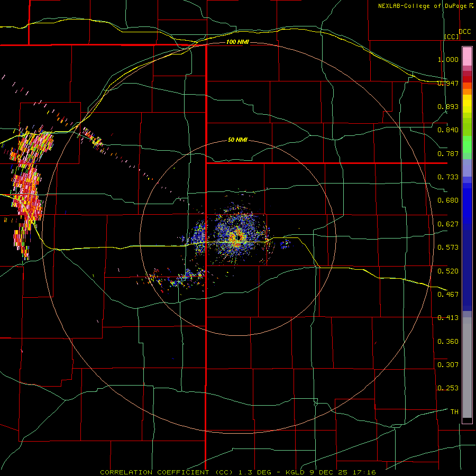
Task: Select the 0.947 color scale value
Action: pos(448,83)
